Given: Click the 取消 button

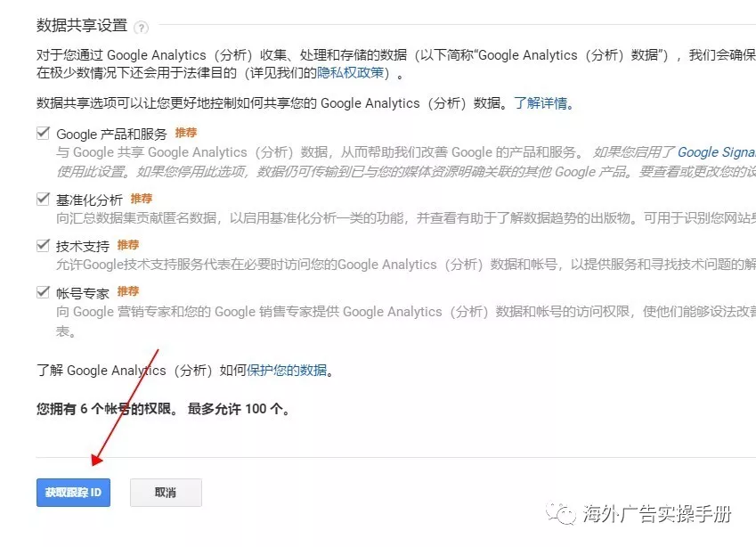Looking at the screenshot, I should (x=166, y=493).
